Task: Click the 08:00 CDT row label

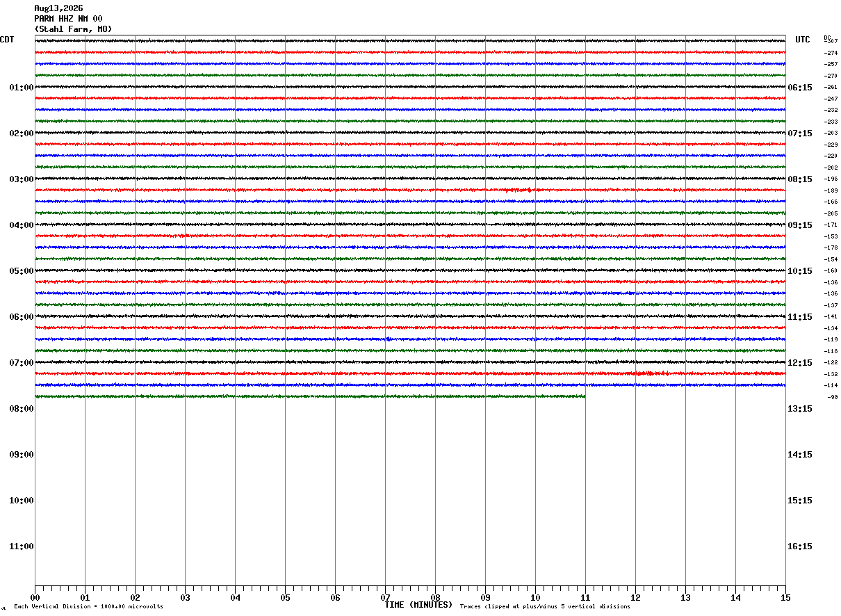Action: click(x=22, y=409)
